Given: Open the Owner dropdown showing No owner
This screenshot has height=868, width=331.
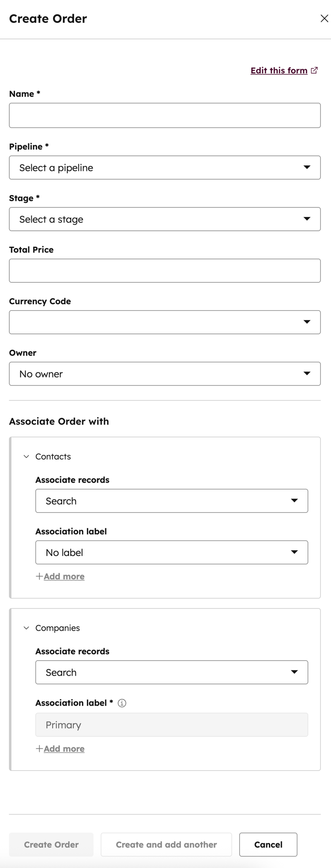Looking at the screenshot, I should click(165, 374).
